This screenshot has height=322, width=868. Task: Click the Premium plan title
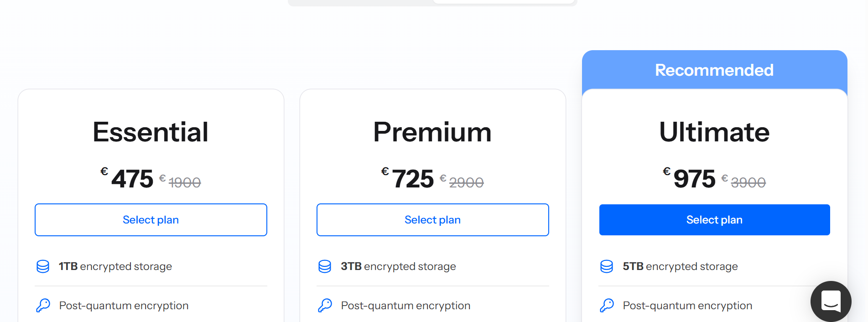coord(432,132)
